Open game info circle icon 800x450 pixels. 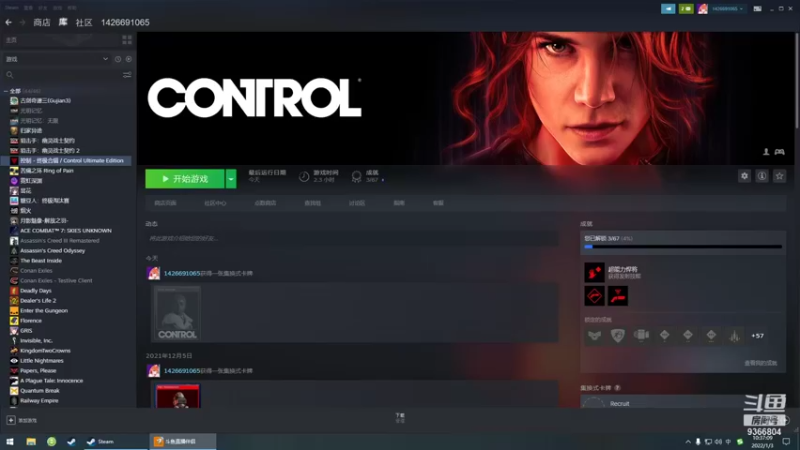[762, 176]
